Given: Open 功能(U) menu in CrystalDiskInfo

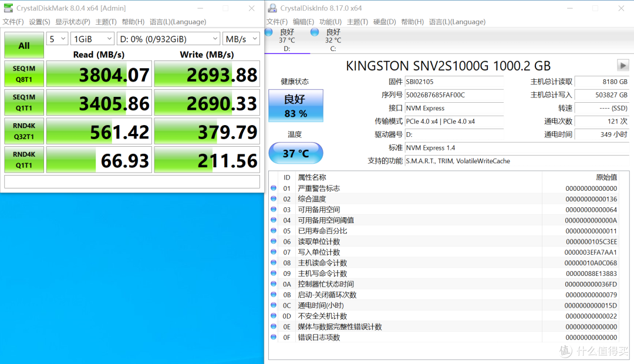Looking at the screenshot, I should (x=331, y=22).
